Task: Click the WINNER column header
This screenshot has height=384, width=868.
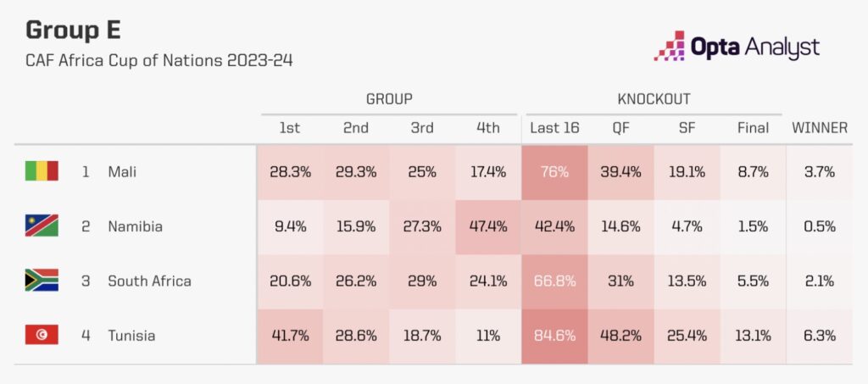Action: click(819, 128)
